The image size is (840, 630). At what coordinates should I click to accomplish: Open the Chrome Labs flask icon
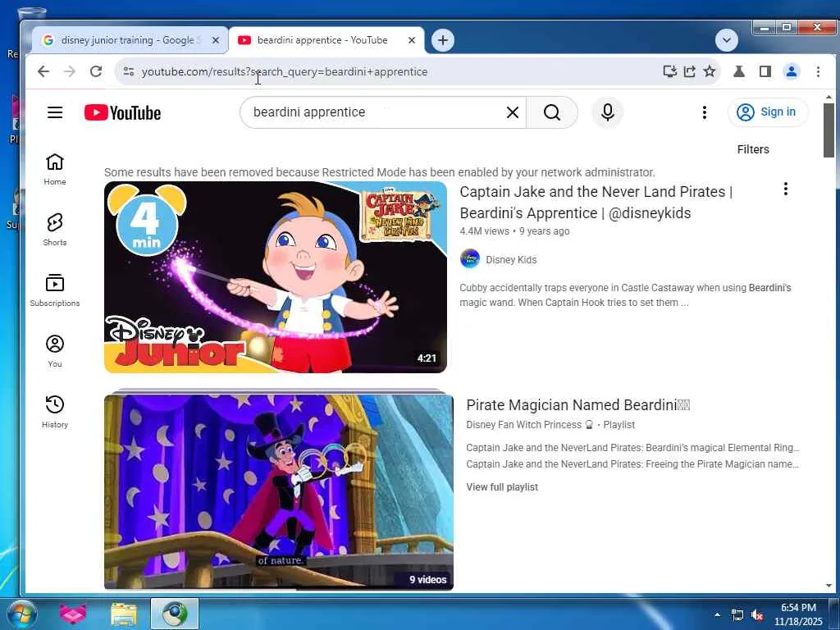click(x=739, y=71)
